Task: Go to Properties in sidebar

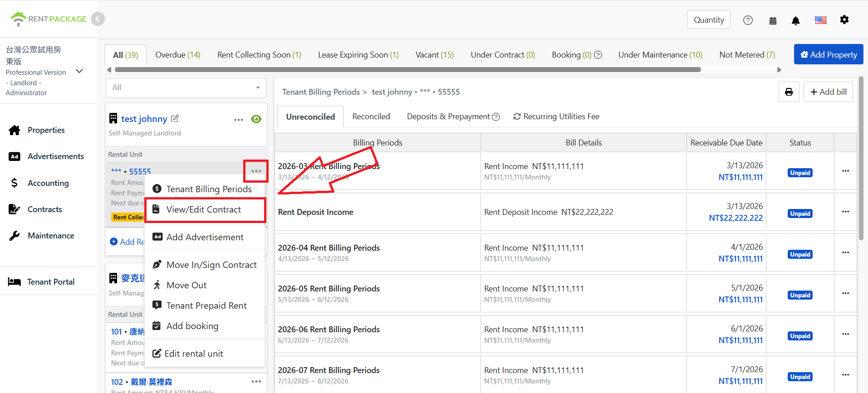Action: 46,130
